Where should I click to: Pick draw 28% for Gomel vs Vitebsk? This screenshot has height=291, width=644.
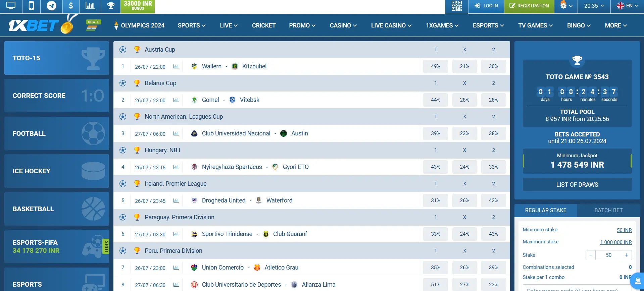[x=464, y=100]
